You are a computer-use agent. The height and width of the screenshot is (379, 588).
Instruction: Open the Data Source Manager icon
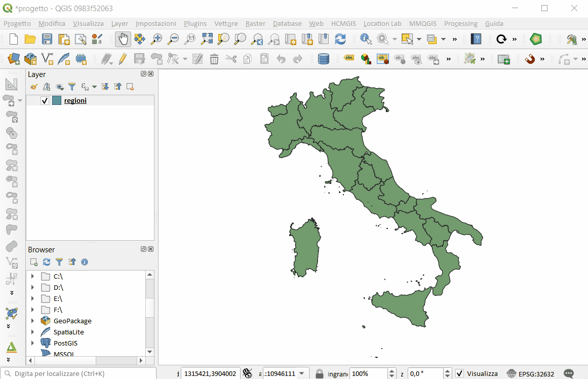[14, 59]
